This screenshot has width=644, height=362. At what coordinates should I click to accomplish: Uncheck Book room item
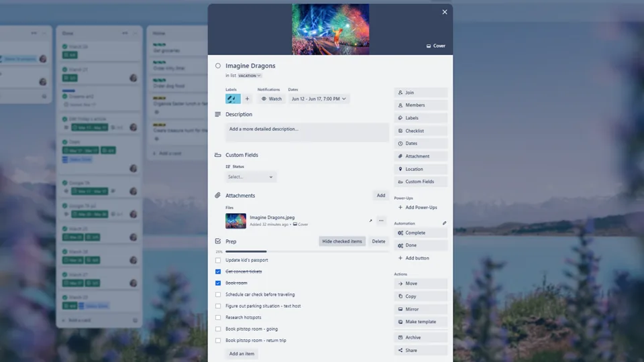pos(218,283)
